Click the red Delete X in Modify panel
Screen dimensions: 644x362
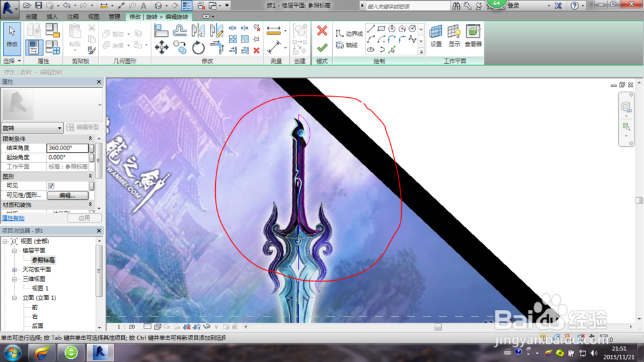click(x=257, y=50)
